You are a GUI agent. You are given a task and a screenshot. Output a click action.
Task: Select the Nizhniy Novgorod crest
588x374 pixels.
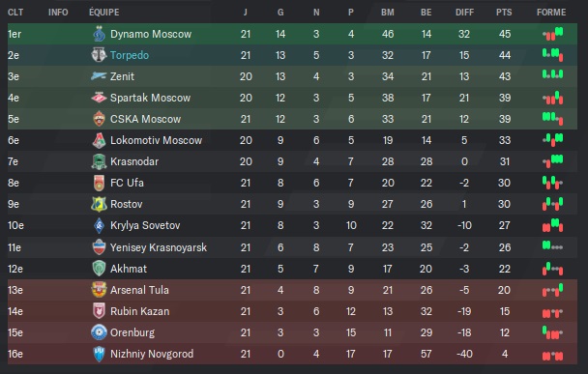click(x=99, y=354)
